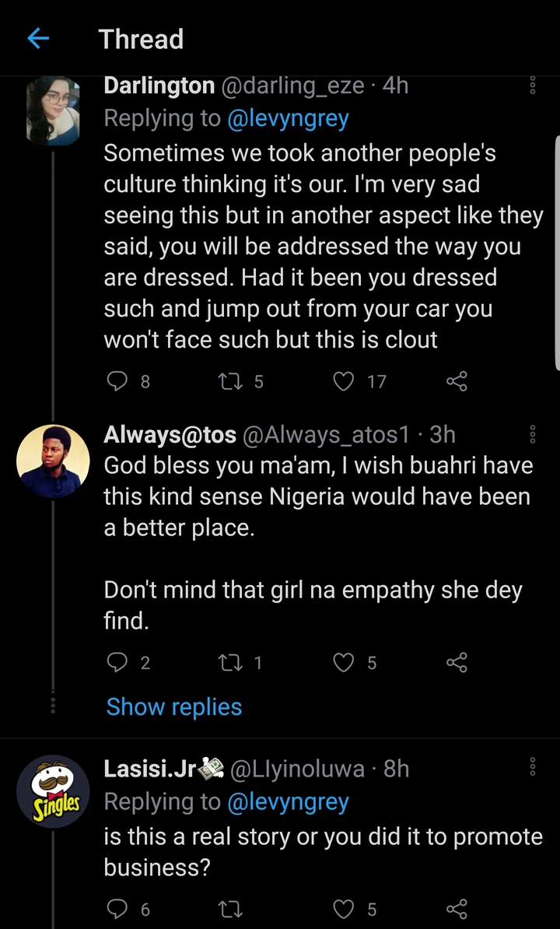This screenshot has width=560, height=929.
Task: Expand Show replies link
Action: tap(174, 706)
